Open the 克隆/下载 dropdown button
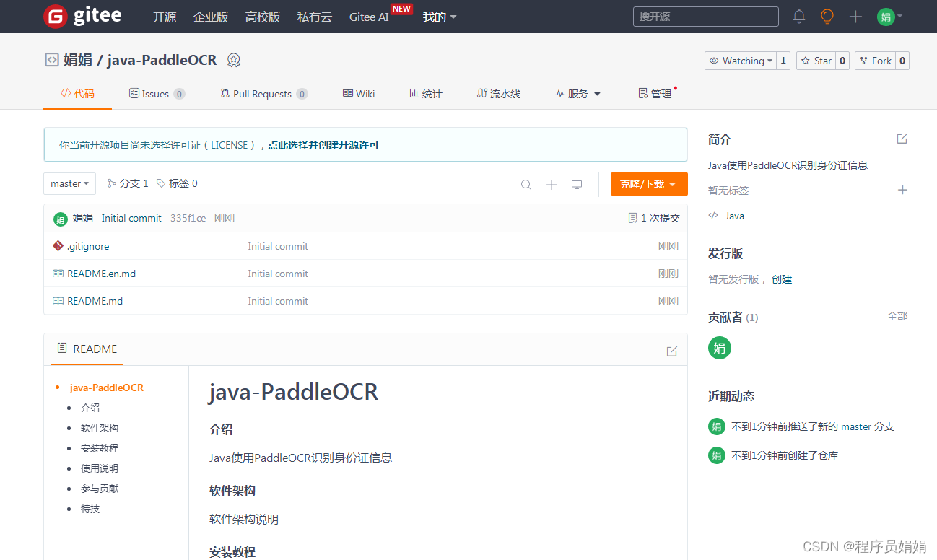Image resolution: width=937 pixels, height=560 pixels. point(649,184)
